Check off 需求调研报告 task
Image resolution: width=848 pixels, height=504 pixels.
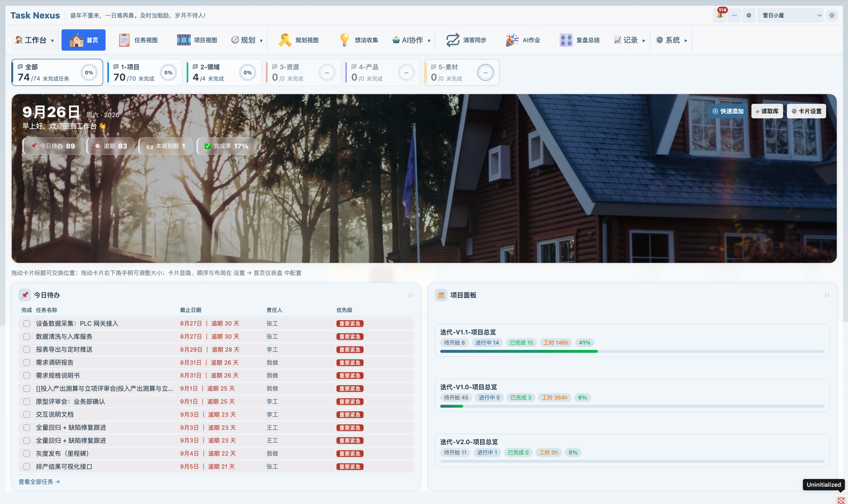[27, 363]
